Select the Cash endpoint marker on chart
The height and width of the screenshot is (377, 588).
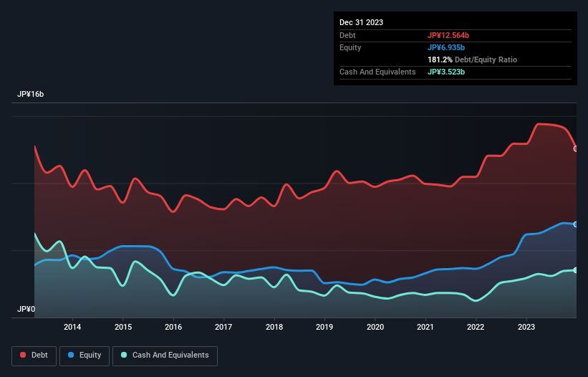[576, 270]
